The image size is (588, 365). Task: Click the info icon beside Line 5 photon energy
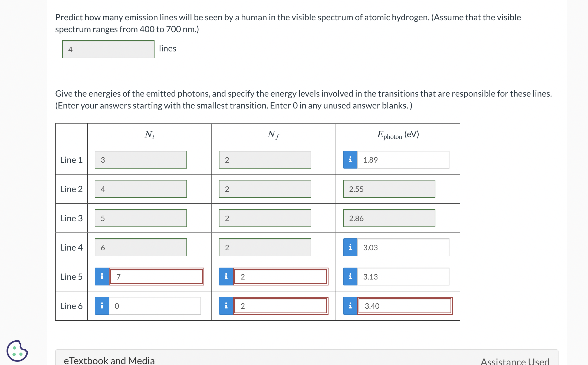tap(350, 277)
